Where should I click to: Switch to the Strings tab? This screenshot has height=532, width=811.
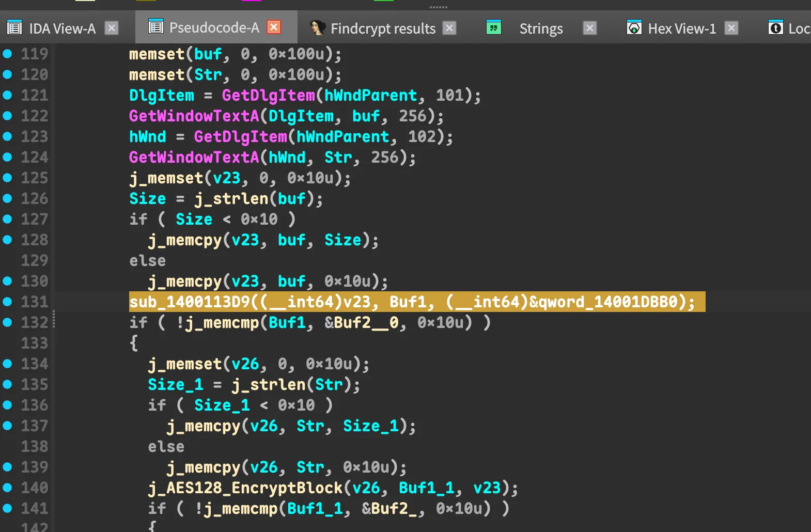(x=540, y=28)
